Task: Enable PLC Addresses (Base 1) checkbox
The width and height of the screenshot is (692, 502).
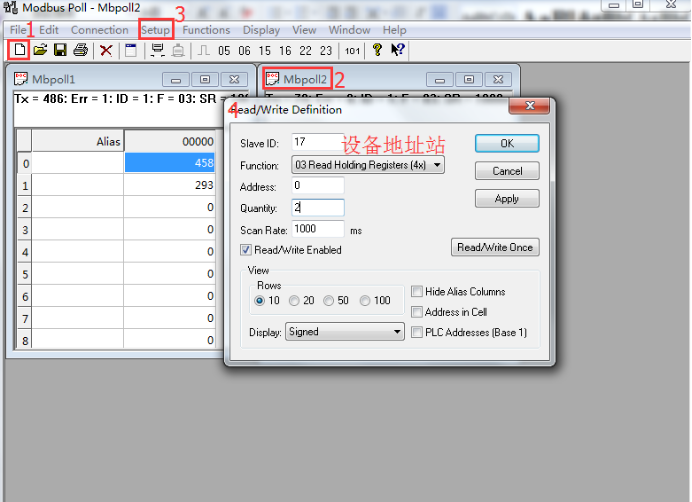Action: pyautogui.click(x=416, y=332)
